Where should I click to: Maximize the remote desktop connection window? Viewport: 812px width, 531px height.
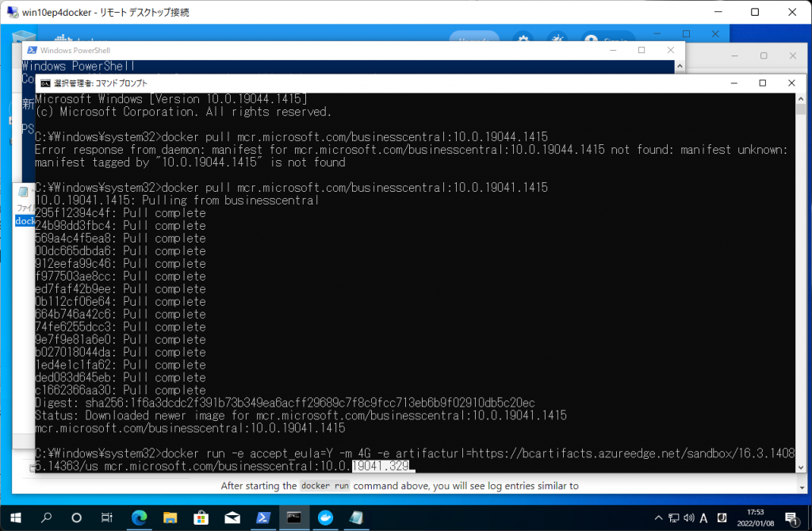pos(755,12)
